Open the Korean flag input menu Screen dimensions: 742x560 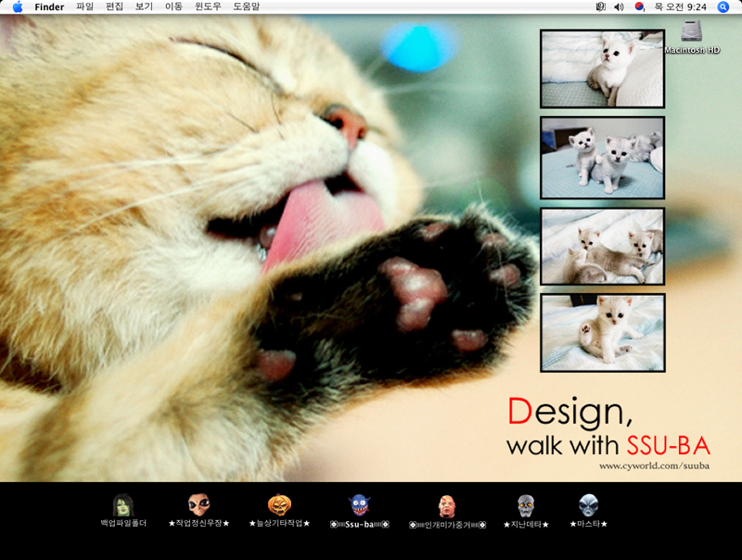[x=639, y=6]
